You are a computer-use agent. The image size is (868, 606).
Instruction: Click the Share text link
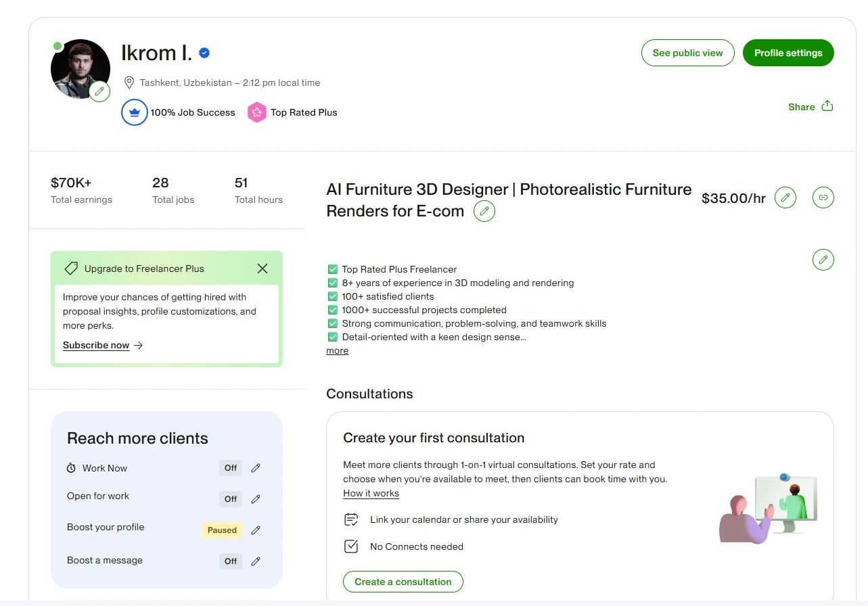802,107
